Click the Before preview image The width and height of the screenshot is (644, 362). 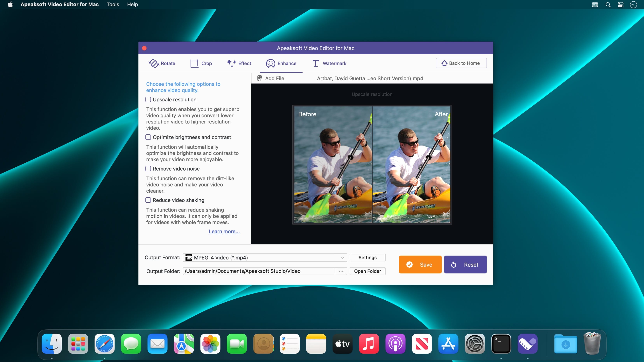point(333,165)
